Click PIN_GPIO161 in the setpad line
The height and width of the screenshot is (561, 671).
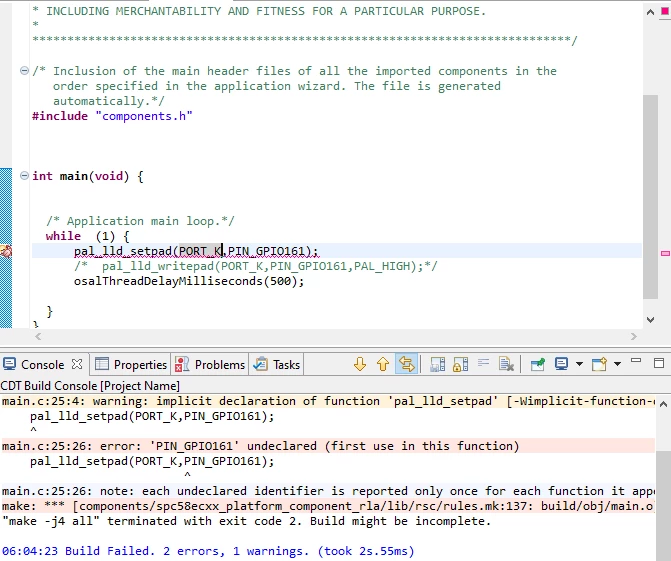(269, 251)
